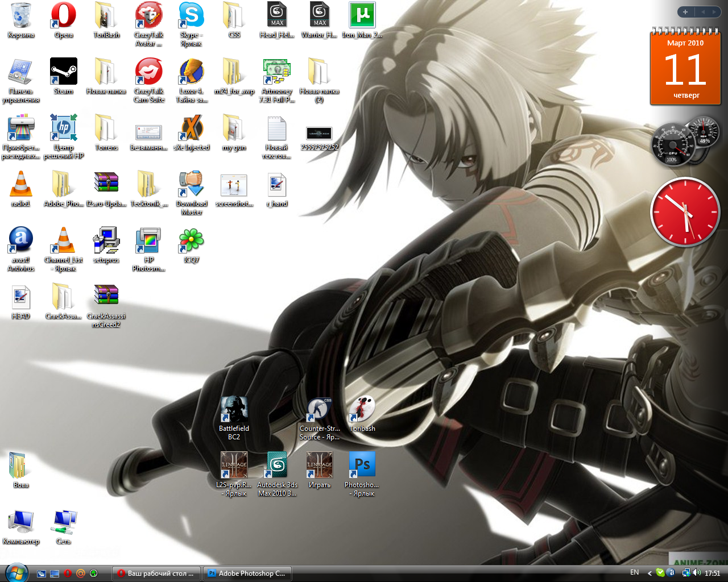Open the Март 2010 calendar gadget
The width and height of the screenshot is (728, 582).
coord(685,67)
